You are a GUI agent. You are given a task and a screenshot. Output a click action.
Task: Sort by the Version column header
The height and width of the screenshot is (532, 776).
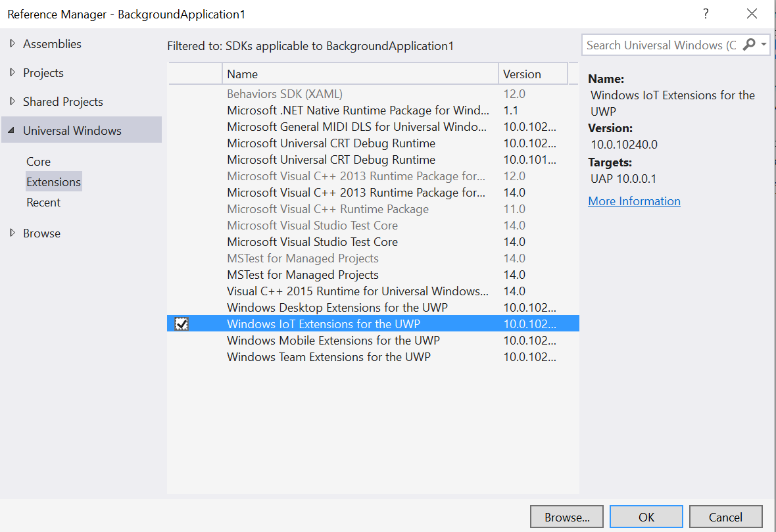[x=533, y=74]
